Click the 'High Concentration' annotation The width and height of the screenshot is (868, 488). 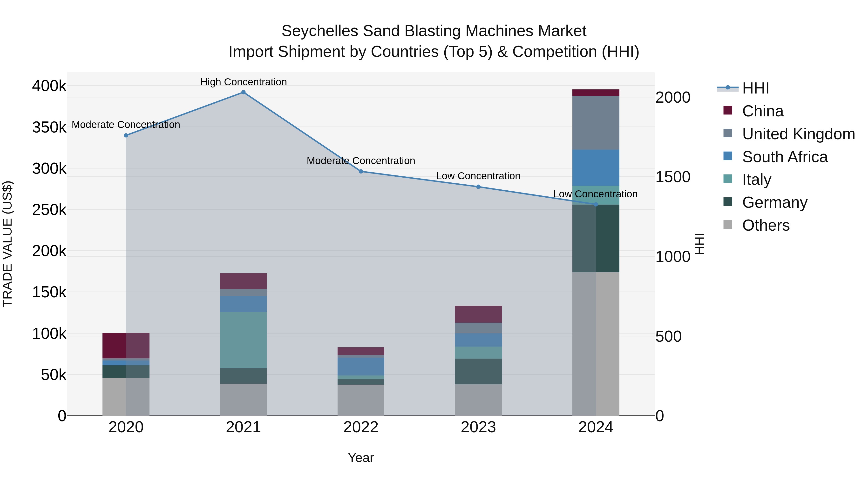tap(243, 82)
